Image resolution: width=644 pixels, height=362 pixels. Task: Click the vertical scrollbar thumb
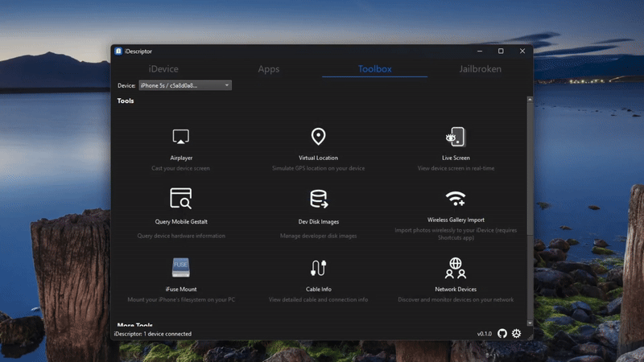coord(530,168)
